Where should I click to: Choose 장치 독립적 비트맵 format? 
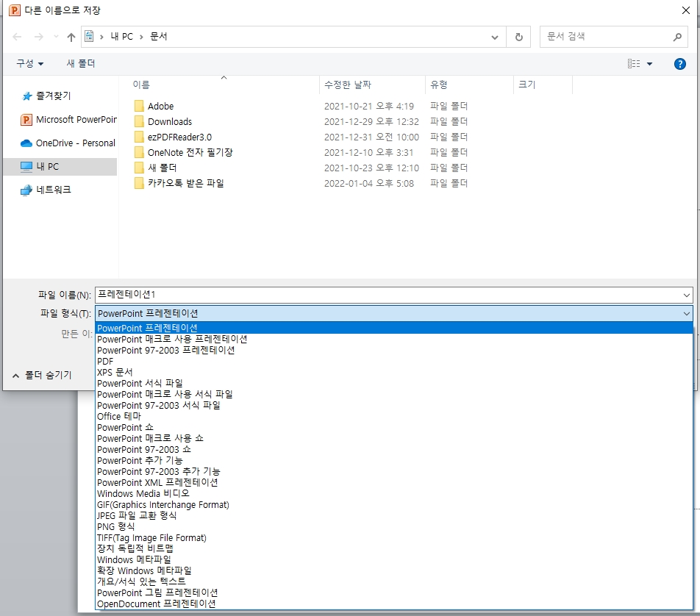pyautogui.click(x=394, y=548)
